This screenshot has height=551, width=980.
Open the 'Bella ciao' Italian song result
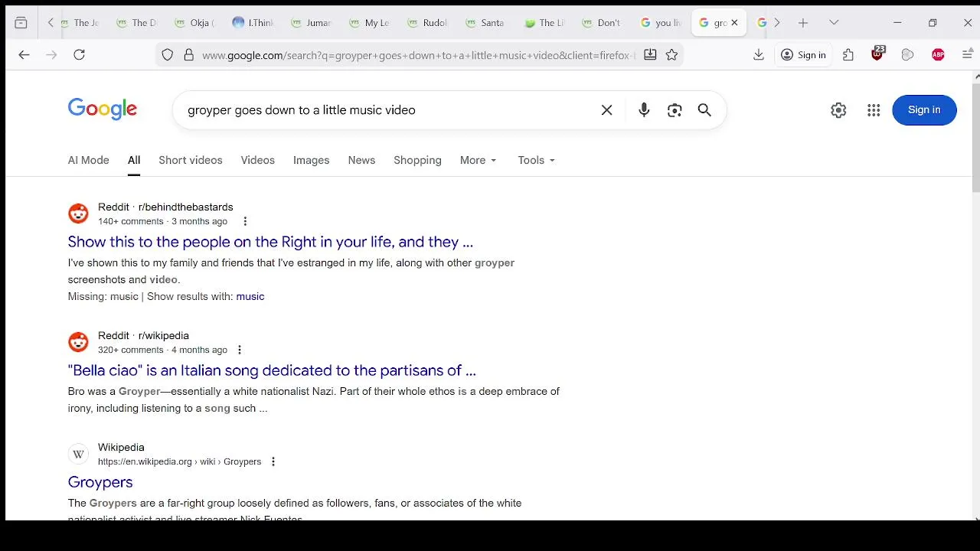pos(272,370)
